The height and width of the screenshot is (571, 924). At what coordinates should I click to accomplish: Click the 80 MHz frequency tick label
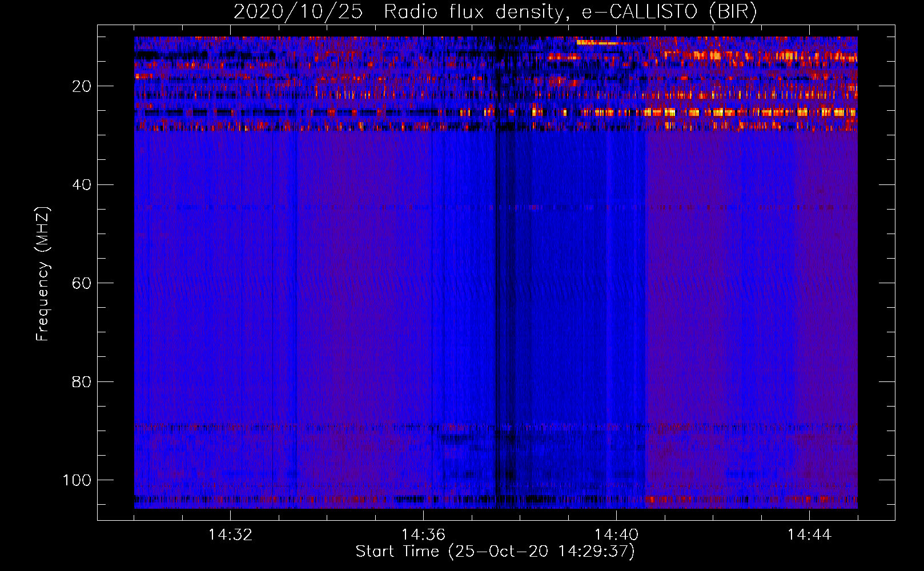point(82,381)
